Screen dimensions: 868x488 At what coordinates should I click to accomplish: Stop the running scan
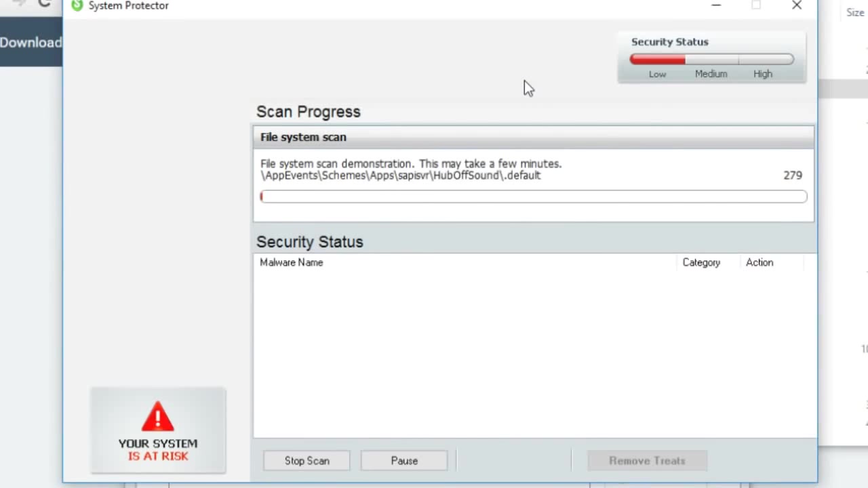coord(307,461)
